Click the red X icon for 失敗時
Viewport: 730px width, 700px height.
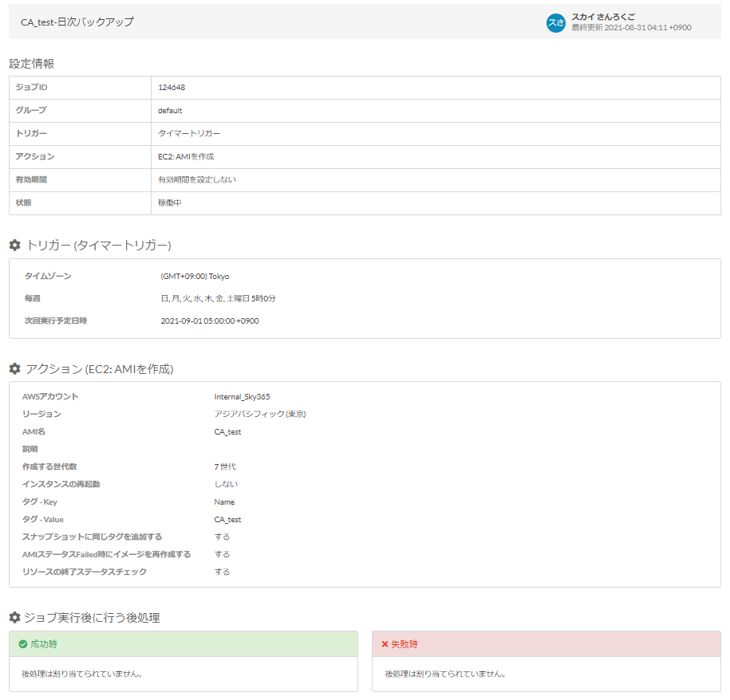coord(385,644)
